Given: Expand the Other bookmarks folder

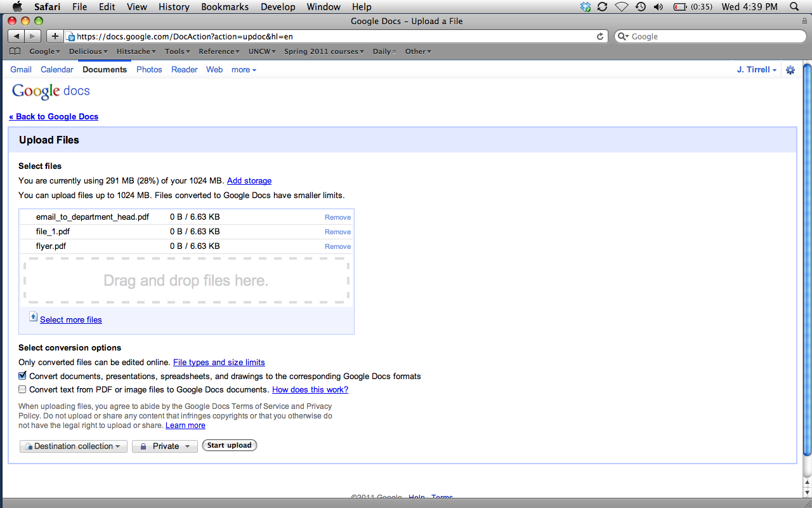Looking at the screenshot, I should click(418, 51).
